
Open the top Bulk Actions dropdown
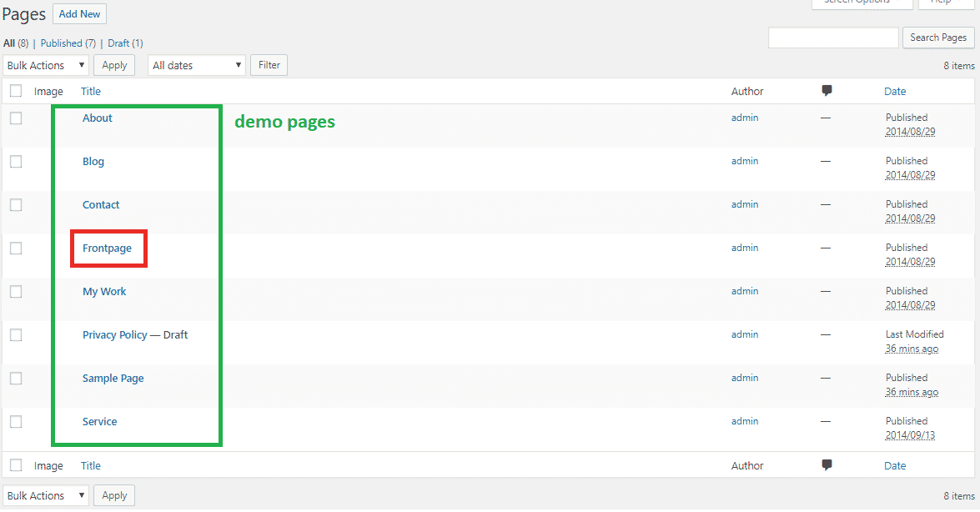pos(46,65)
